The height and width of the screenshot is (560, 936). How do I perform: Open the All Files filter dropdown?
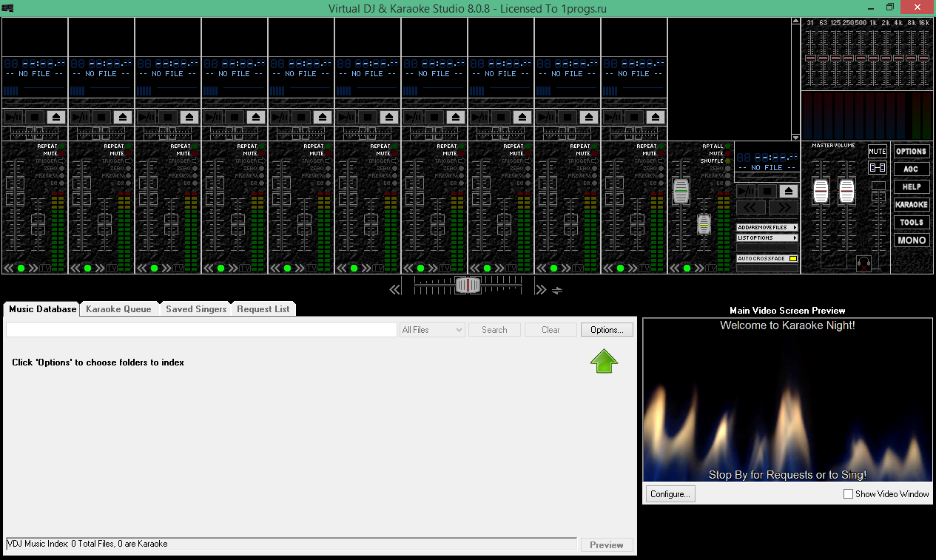[433, 330]
